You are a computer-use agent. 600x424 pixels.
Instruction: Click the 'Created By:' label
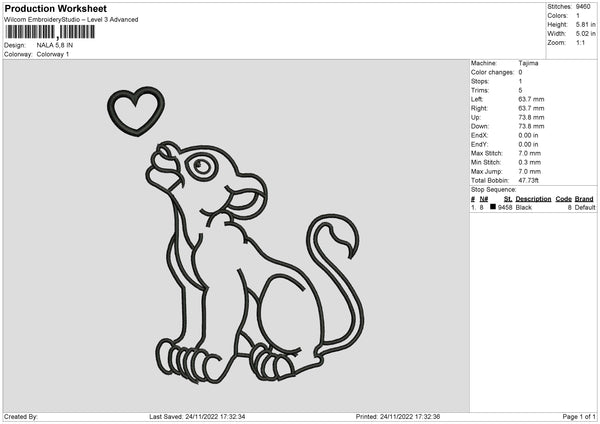(21, 417)
